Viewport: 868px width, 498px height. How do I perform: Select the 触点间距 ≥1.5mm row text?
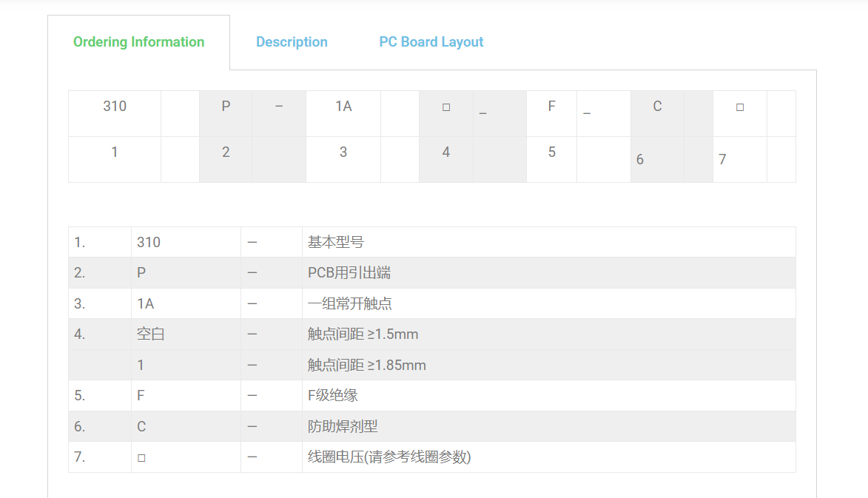point(363,334)
